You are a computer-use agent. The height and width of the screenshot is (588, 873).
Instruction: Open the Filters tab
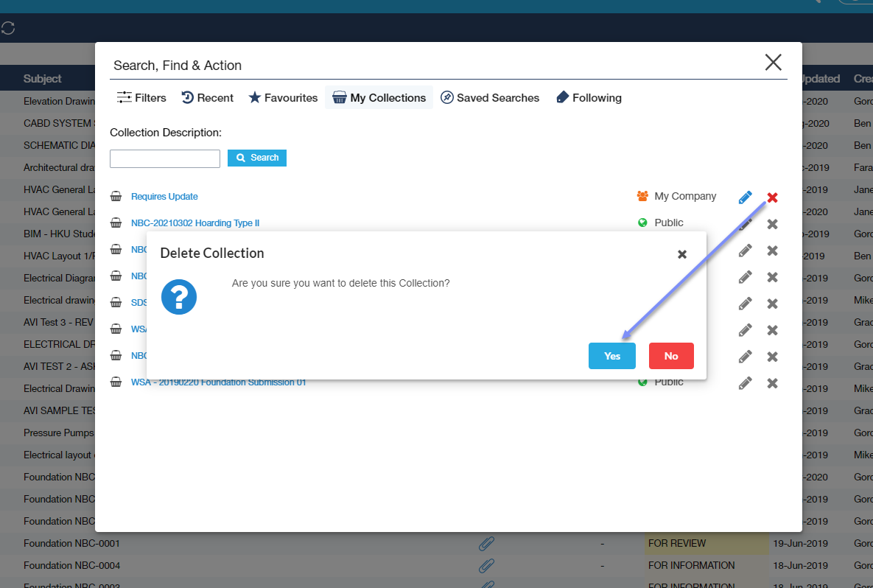point(142,98)
